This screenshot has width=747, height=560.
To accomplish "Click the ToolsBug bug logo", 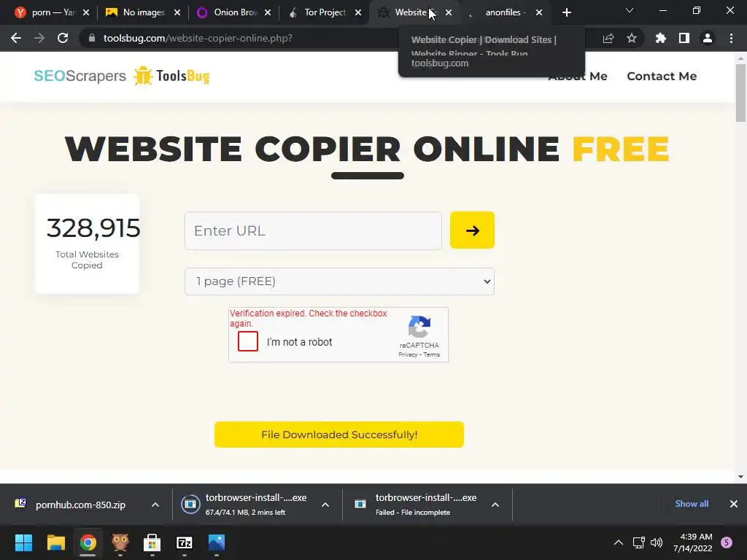I will [171, 76].
